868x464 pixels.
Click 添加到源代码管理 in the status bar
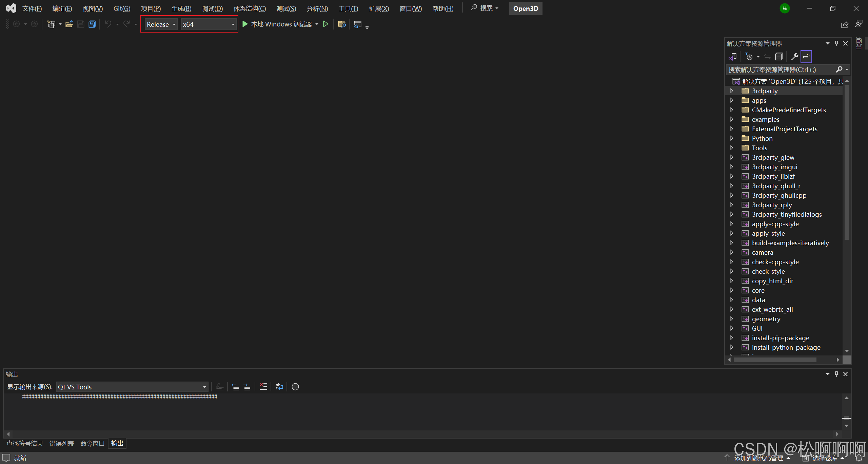[759, 458]
